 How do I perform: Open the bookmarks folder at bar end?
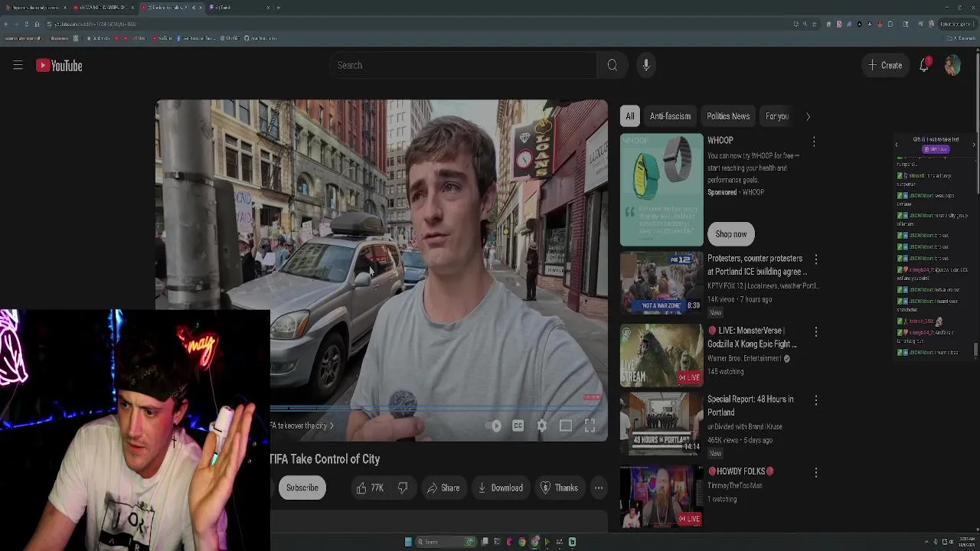(x=962, y=38)
